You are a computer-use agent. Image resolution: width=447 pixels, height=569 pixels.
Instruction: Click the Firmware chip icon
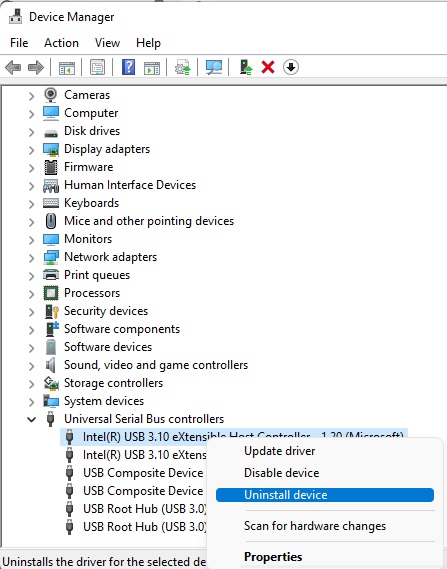[51, 167]
